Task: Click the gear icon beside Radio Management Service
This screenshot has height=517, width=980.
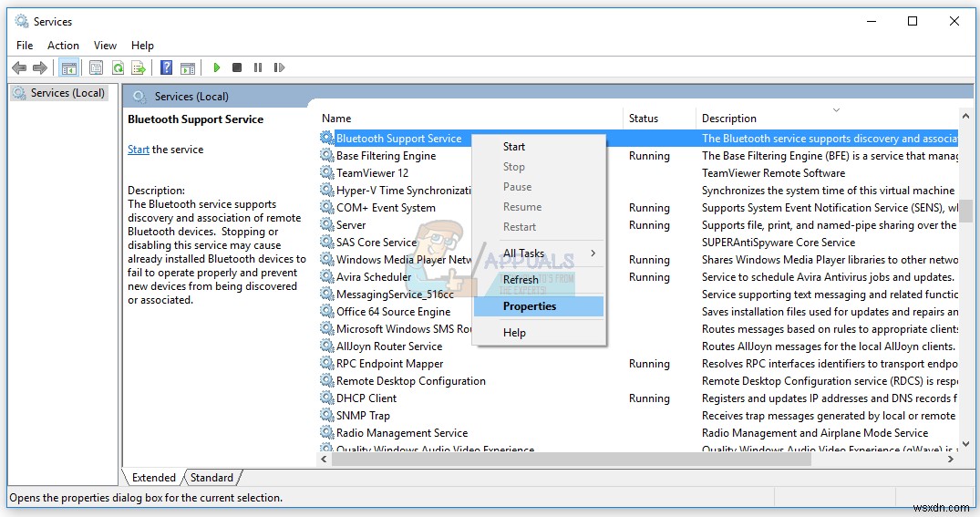Action: [x=327, y=432]
